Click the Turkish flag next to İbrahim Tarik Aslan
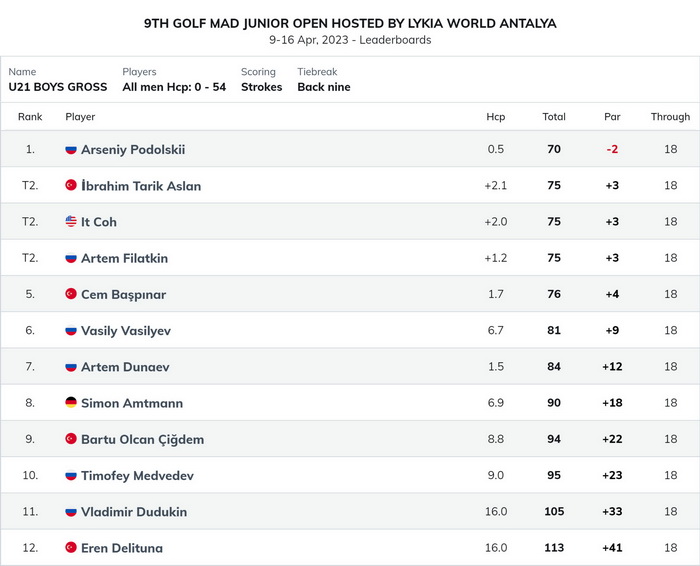This screenshot has height=566, width=700. tap(71, 185)
